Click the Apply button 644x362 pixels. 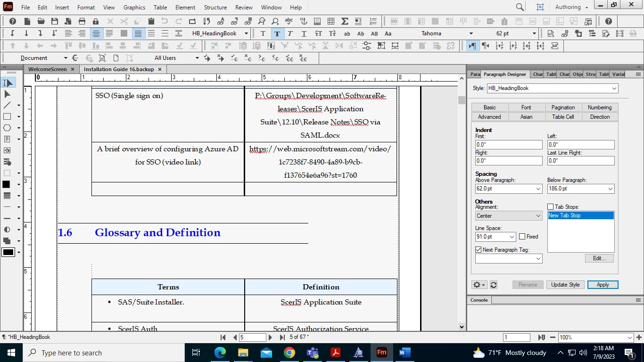pos(603,285)
